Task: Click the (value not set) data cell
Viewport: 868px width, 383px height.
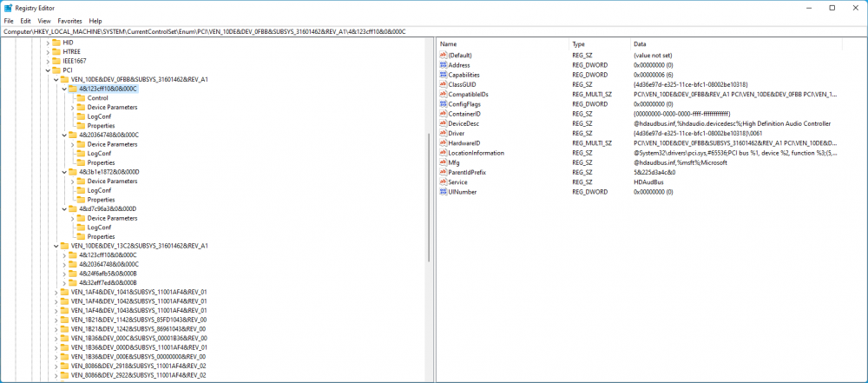Action: click(654, 56)
